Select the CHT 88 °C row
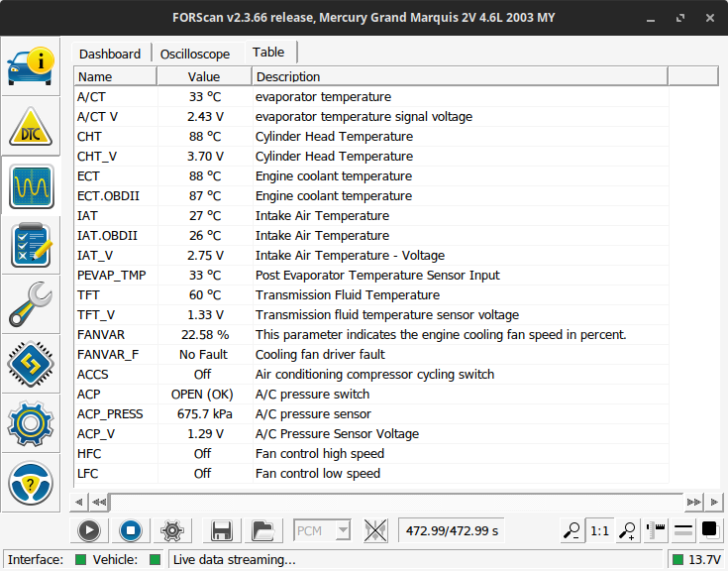This screenshot has height=571, width=728. tap(371, 136)
